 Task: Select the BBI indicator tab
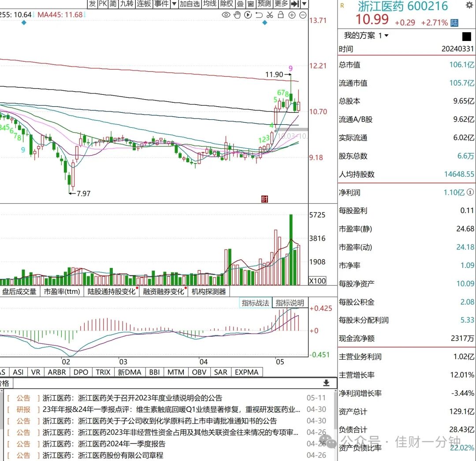[x=155, y=372]
